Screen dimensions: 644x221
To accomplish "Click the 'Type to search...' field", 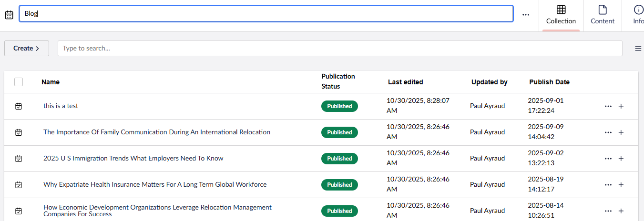I will [339, 48].
